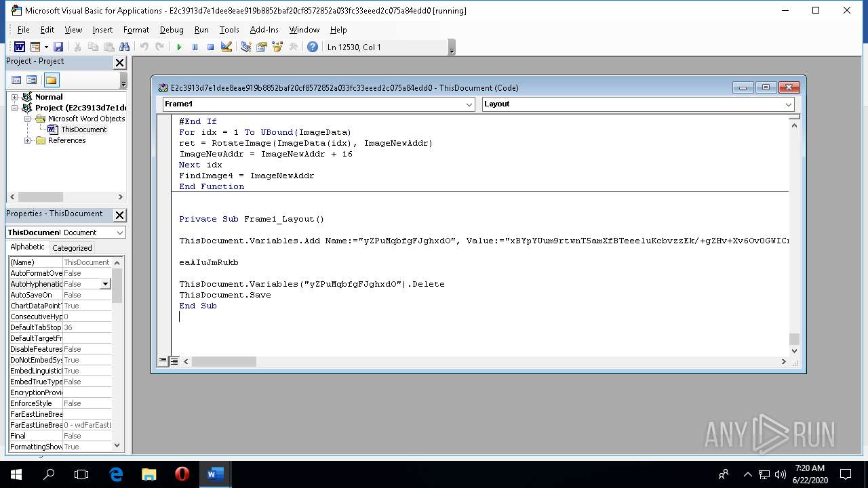Minimize the ThisDocument code window
The image size is (868, 488).
(743, 87)
